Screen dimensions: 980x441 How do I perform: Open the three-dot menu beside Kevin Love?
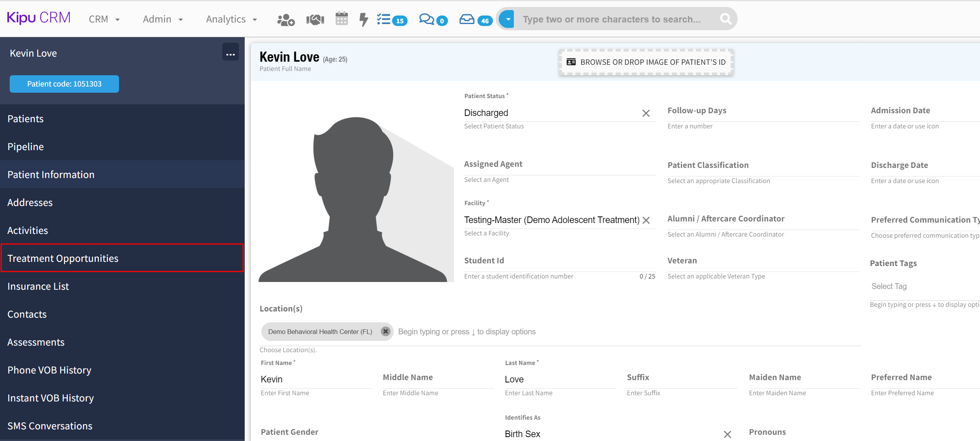(x=230, y=53)
